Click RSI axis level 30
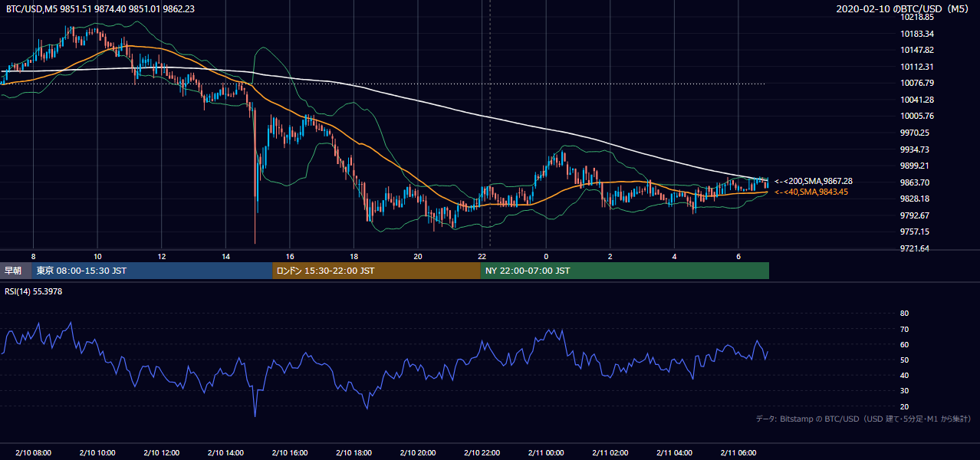This screenshot has width=980, height=460. 905,391
